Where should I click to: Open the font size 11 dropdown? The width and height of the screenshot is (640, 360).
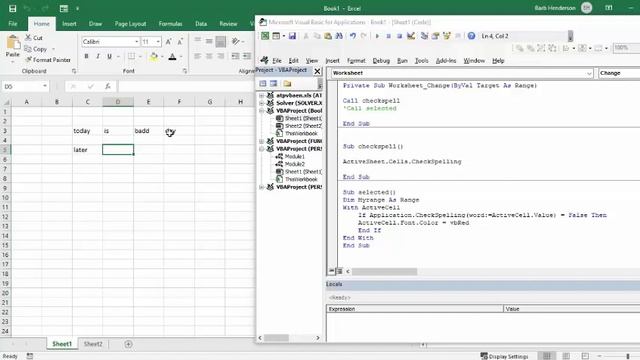coord(158,42)
